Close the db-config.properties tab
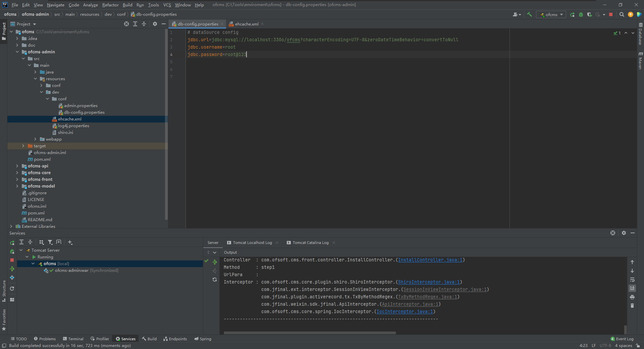644x349 pixels. (222, 24)
